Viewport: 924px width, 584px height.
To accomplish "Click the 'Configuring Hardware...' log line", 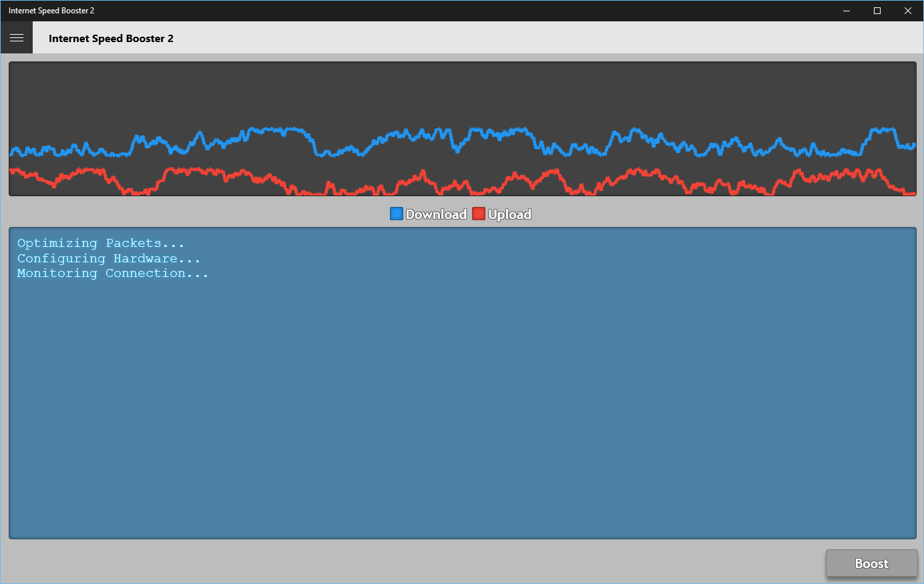I will tap(108, 258).
